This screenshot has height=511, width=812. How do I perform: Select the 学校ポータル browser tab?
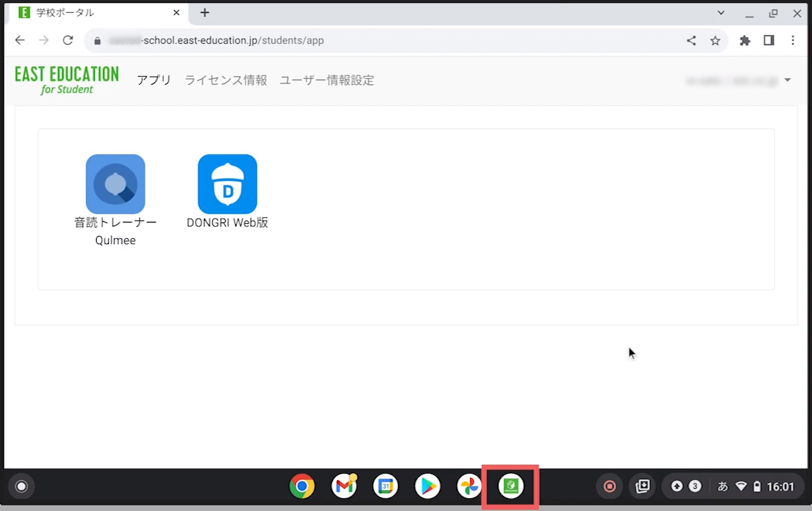coord(99,13)
